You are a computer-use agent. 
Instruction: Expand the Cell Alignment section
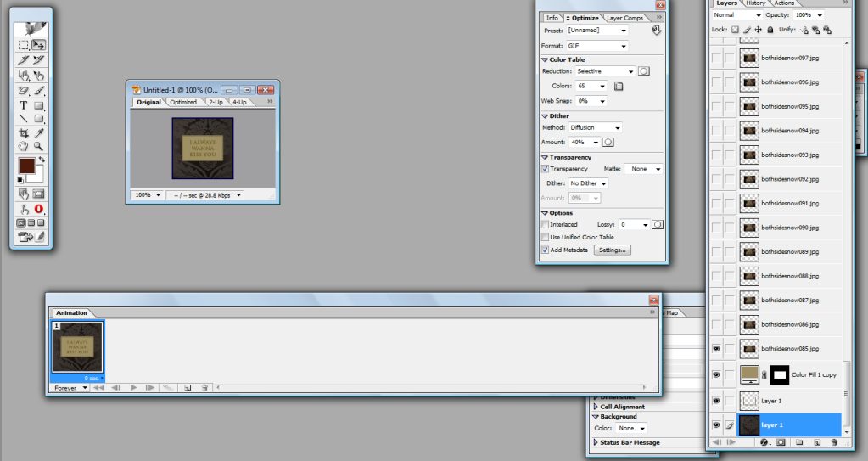click(x=596, y=407)
